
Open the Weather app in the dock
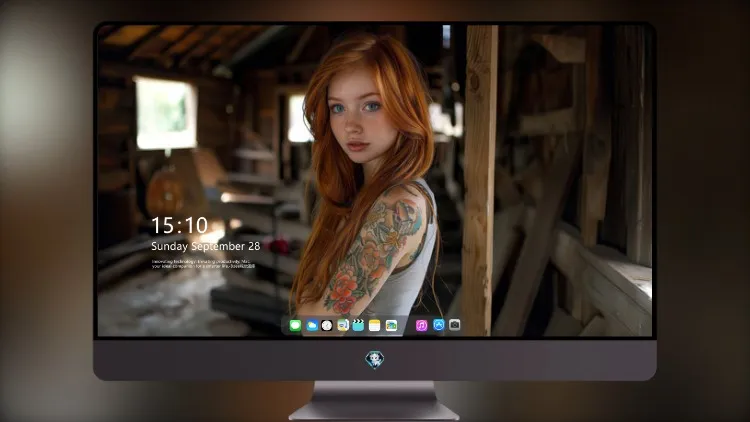(x=311, y=325)
